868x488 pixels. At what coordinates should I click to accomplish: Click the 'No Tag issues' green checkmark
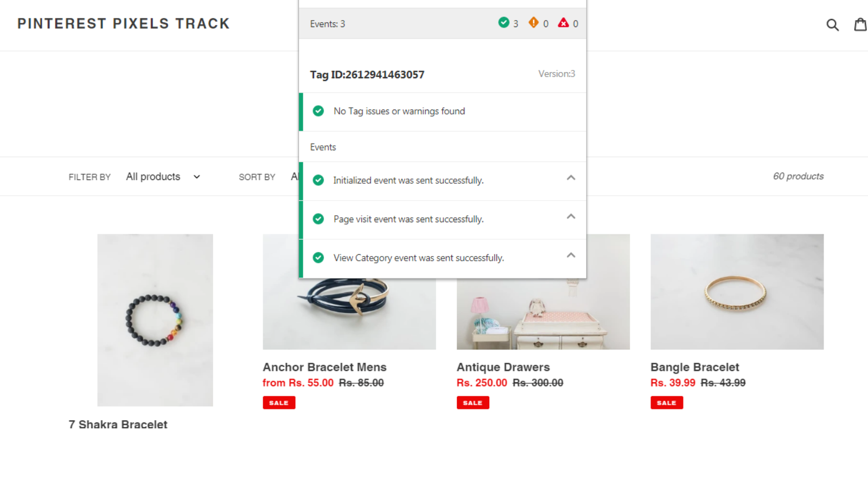pos(318,111)
